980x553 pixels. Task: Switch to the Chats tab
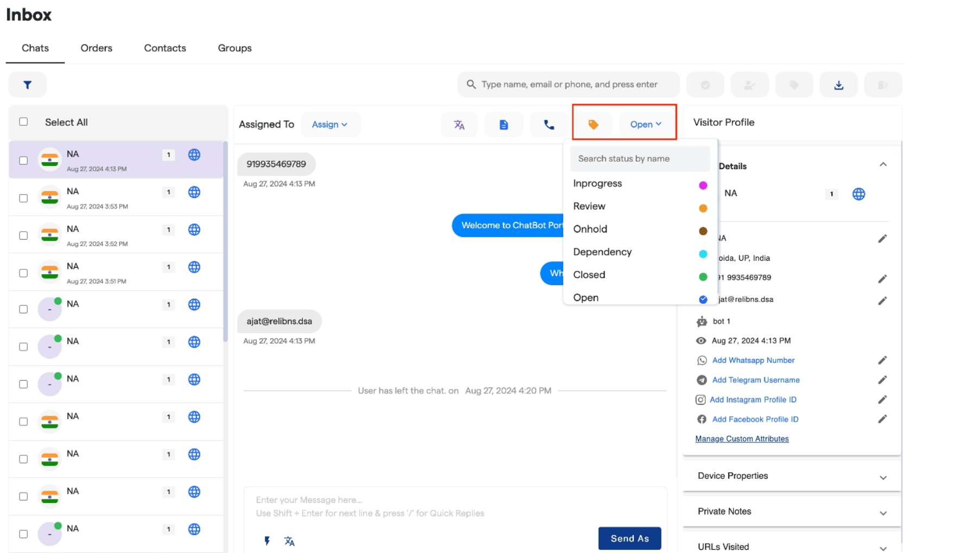[35, 48]
